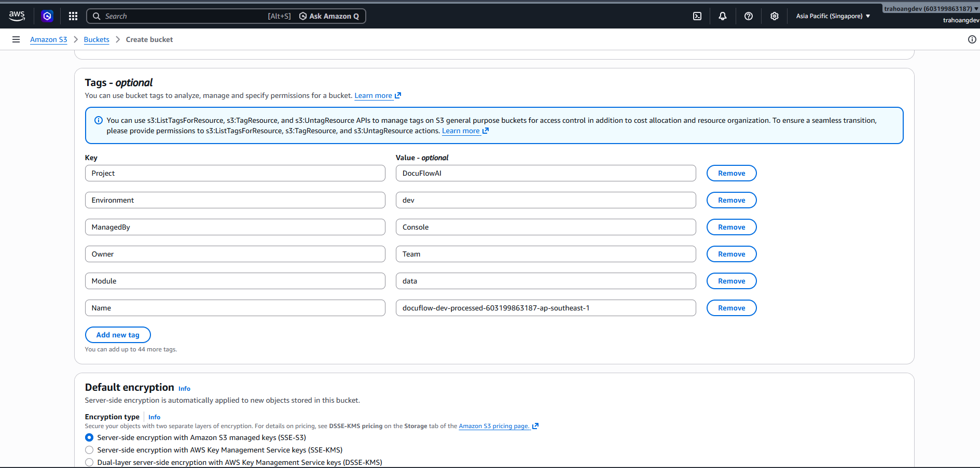Click the Owner key field
The width and height of the screenshot is (980, 468).
(235, 254)
